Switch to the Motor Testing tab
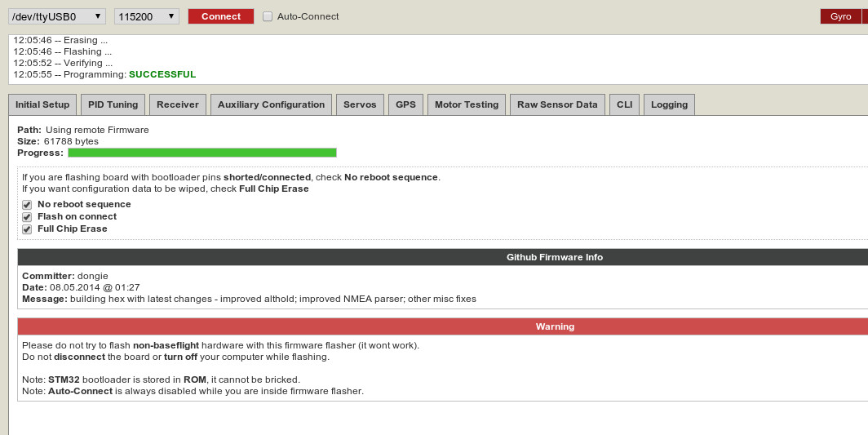868x435 pixels. [x=467, y=104]
